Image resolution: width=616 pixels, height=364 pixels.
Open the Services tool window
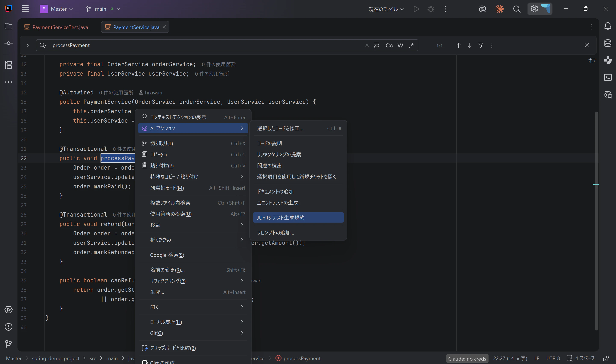(x=9, y=310)
